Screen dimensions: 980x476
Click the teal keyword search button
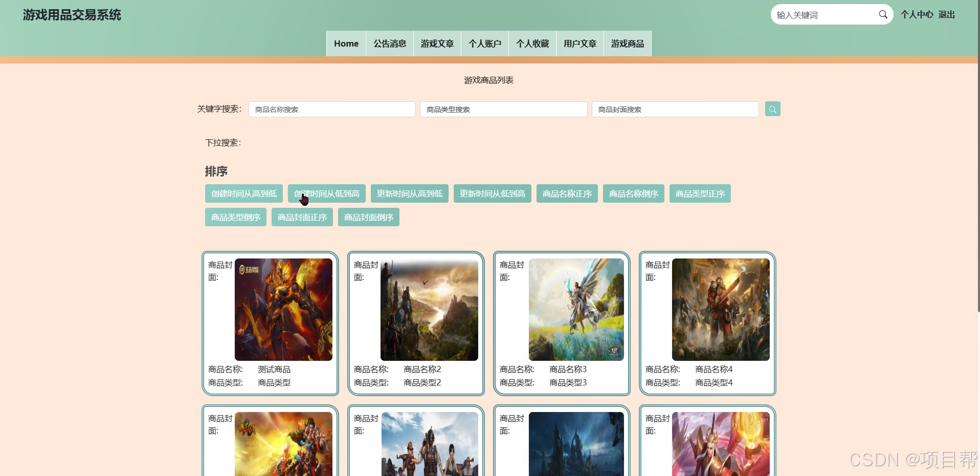coord(772,109)
